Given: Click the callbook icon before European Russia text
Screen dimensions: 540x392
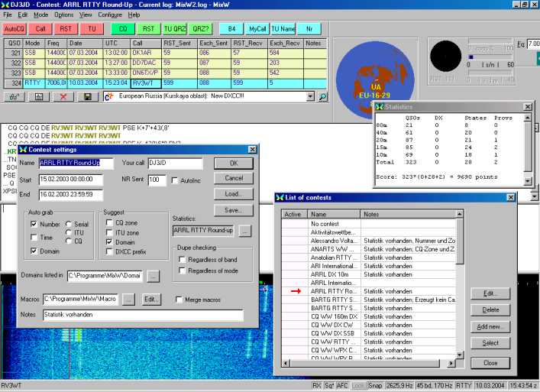Looking at the screenshot, I should [x=109, y=97].
